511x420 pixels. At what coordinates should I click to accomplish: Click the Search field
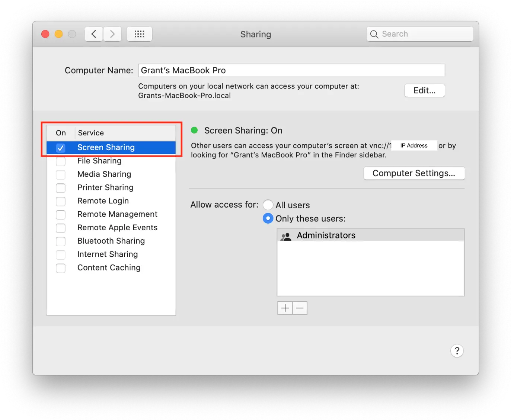coord(420,34)
